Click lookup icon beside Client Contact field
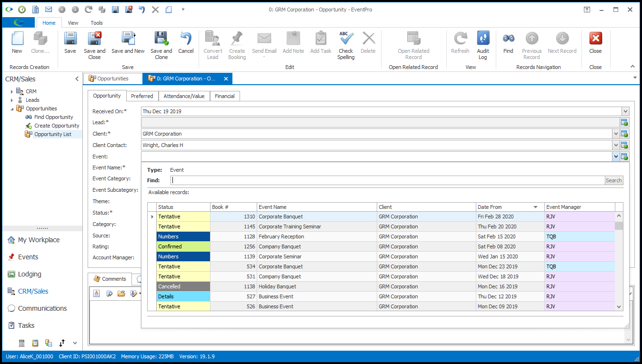Screen dimensions: 642x364 coord(624,145)
